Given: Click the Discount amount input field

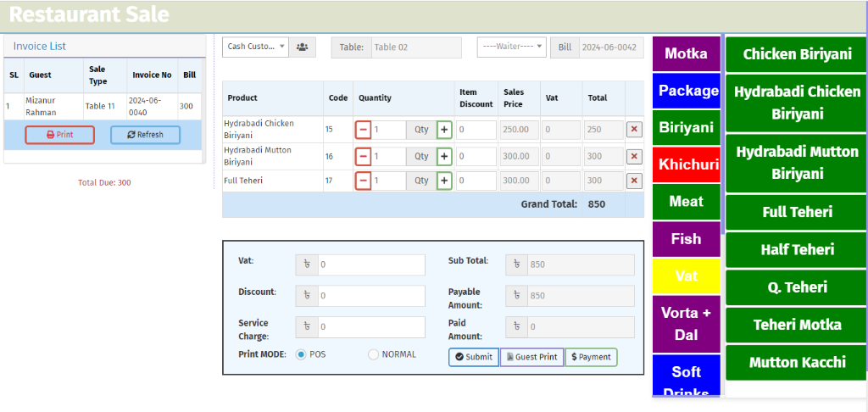Looking at the screenshot, I should (x=371, y=296).
